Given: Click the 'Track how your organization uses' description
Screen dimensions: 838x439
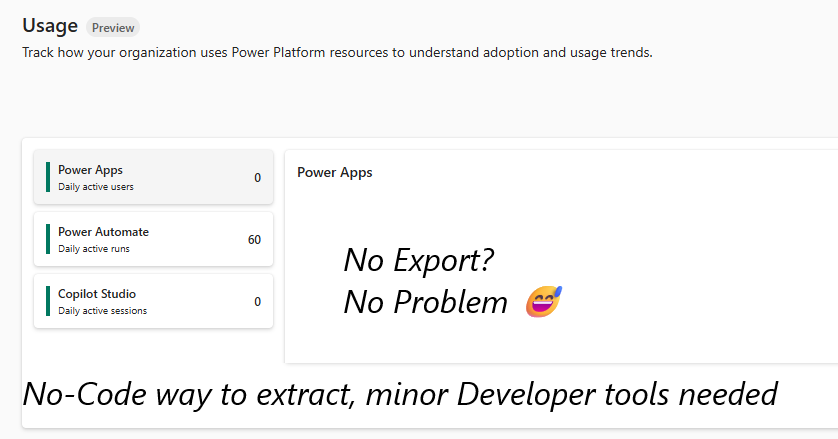Looking at the screenshot, I should click(337, 52).
